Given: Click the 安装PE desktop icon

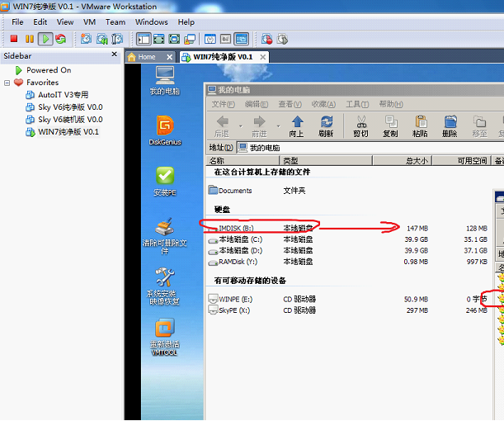Looking at the screenshot, I should point(165,182).
